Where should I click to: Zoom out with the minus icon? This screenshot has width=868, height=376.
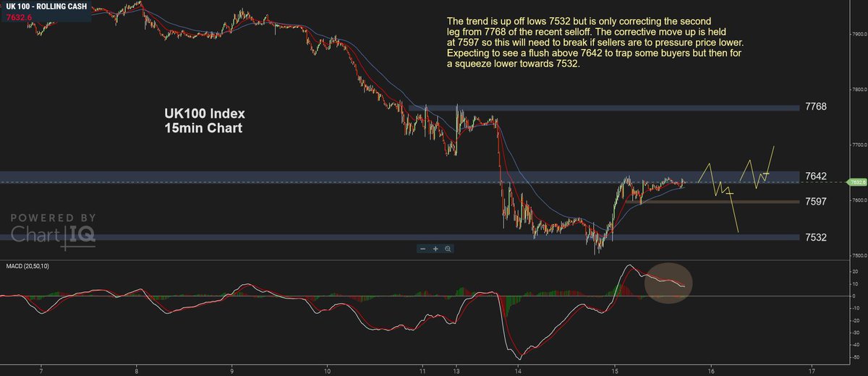click(423, 249)
